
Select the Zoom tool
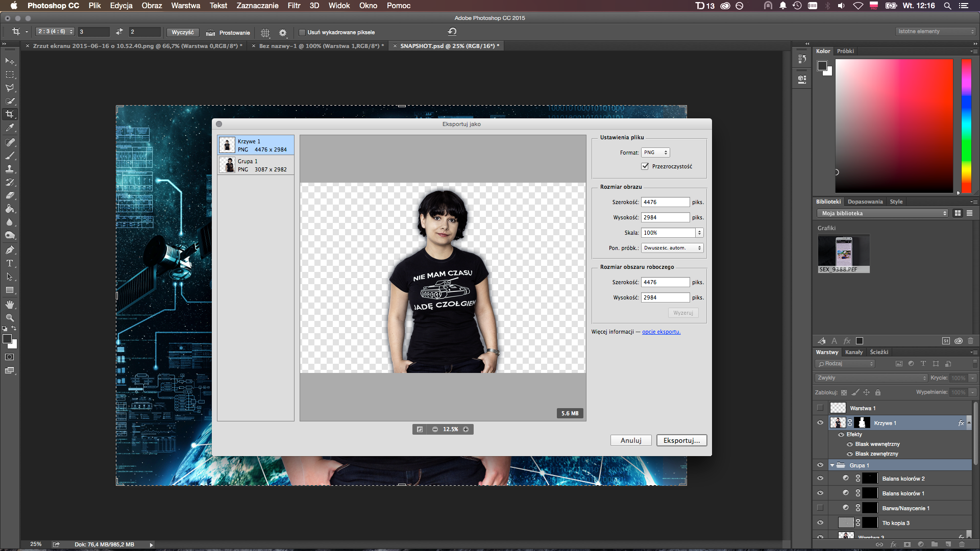coord(10,318)
